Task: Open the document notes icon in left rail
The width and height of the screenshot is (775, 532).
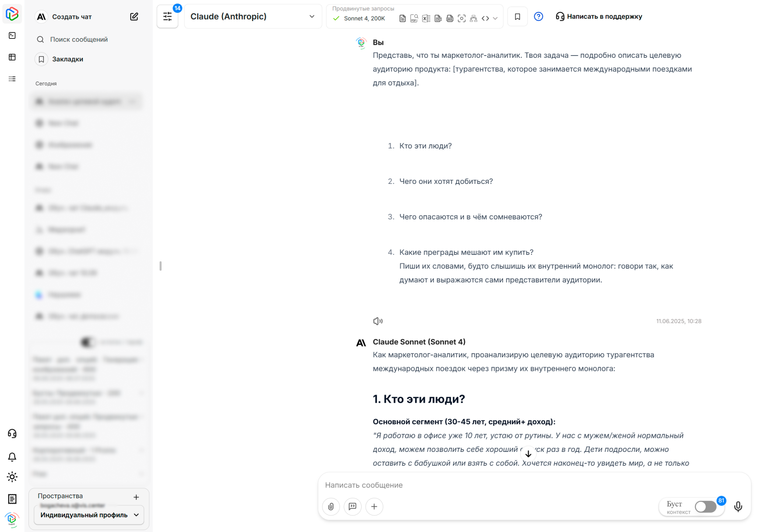Action: point(12,499)
